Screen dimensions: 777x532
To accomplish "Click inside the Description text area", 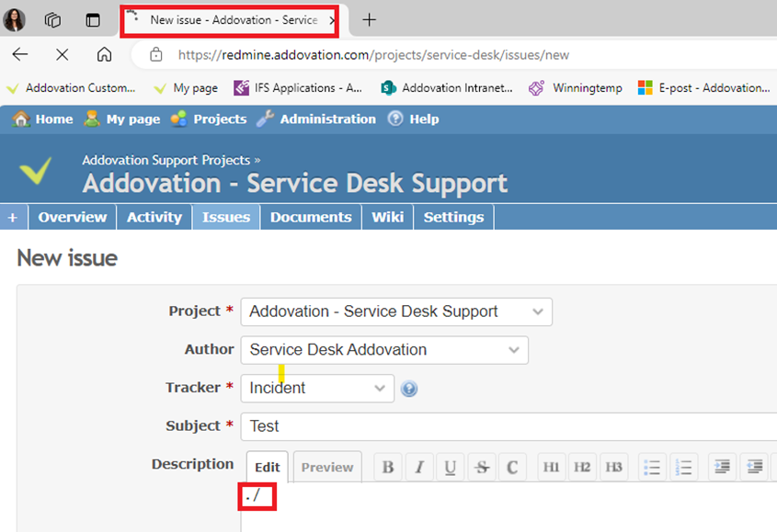I will [508, 507].
